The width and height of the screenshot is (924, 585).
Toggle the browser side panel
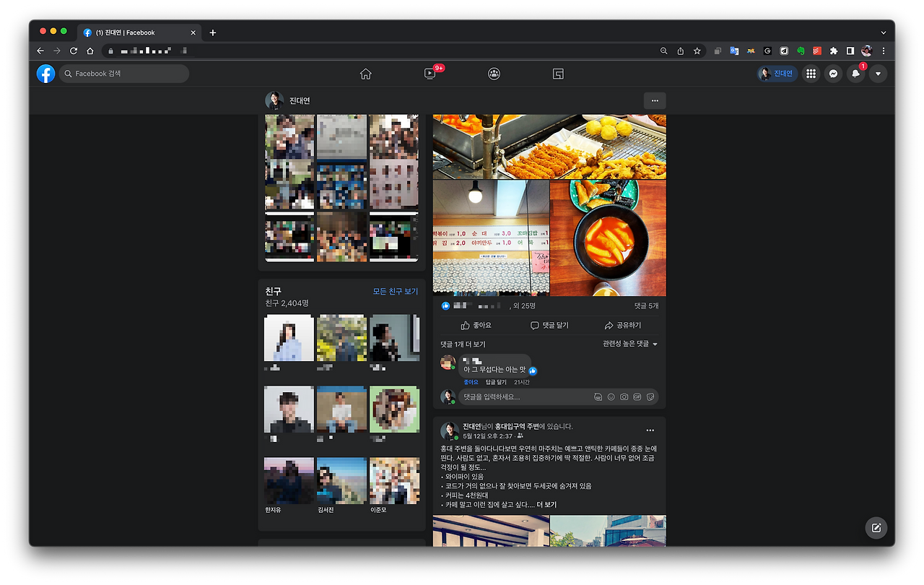coord(850,51)
